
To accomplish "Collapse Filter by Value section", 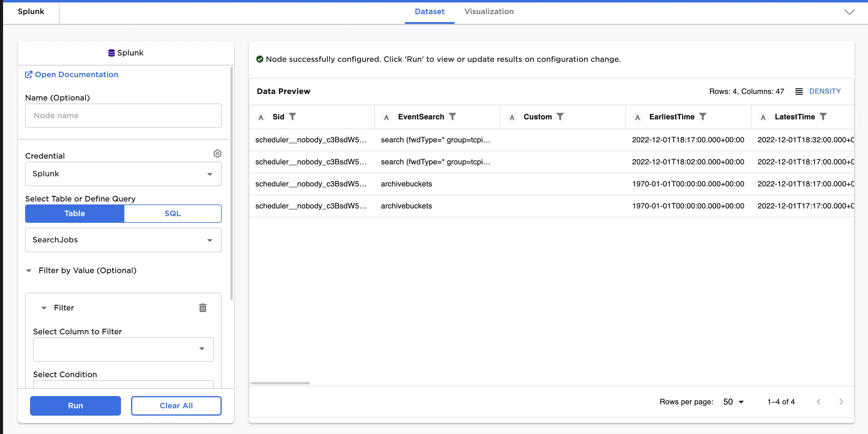I will coord(29,271).
